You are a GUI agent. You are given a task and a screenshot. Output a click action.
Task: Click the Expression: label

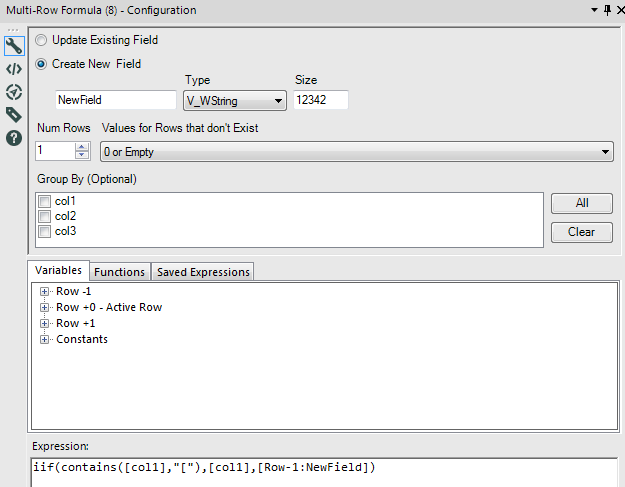coord(61,446)
